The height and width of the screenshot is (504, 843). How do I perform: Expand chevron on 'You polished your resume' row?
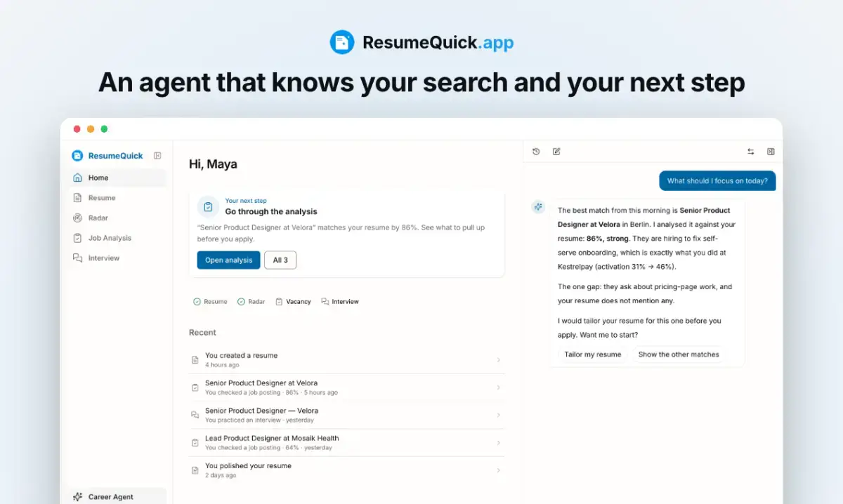click(499, 470)
